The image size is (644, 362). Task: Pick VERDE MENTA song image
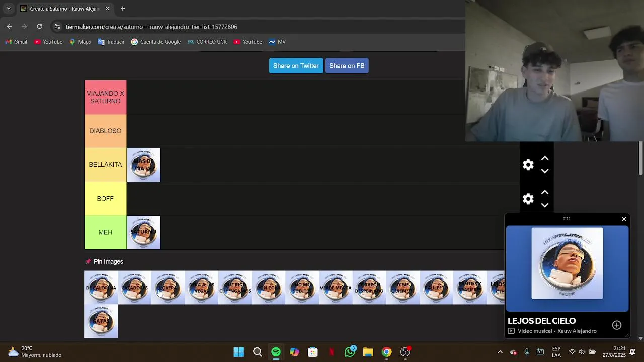(x=336, y=288)
